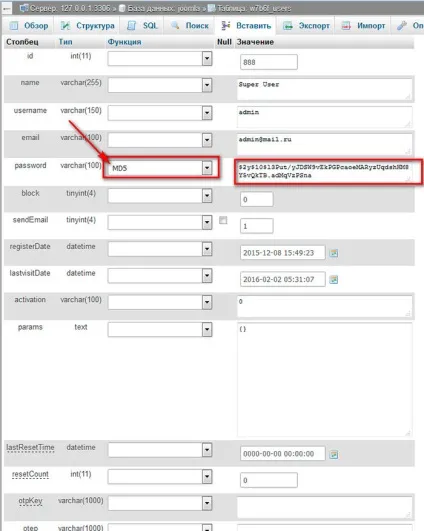
Task: Click the resetCount column label
Action: (30, 474)
